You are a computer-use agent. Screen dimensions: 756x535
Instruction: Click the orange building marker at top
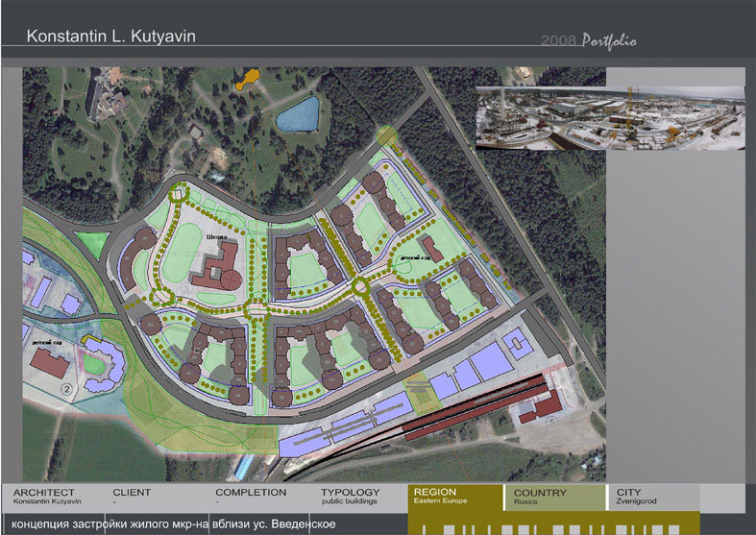248,79
